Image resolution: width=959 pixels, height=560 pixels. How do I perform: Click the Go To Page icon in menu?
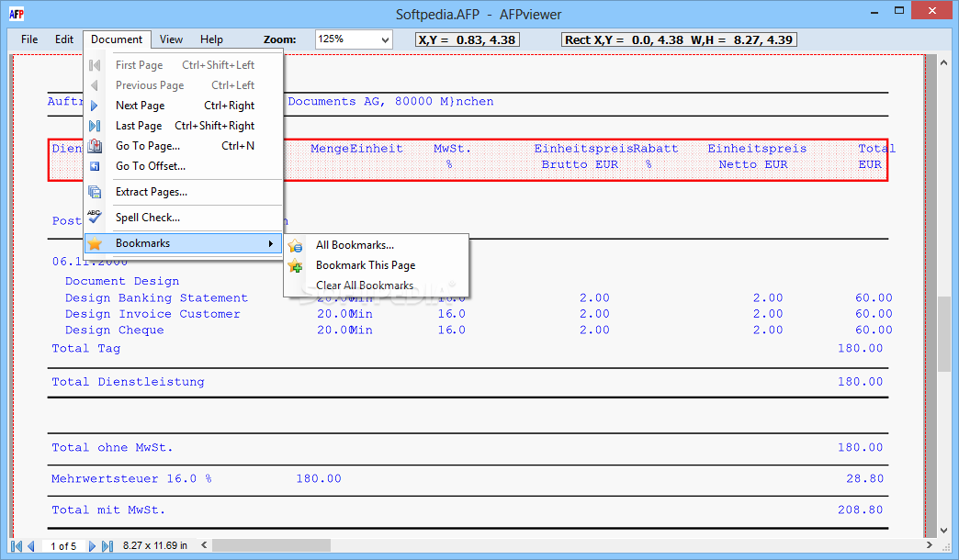point(95,145)
